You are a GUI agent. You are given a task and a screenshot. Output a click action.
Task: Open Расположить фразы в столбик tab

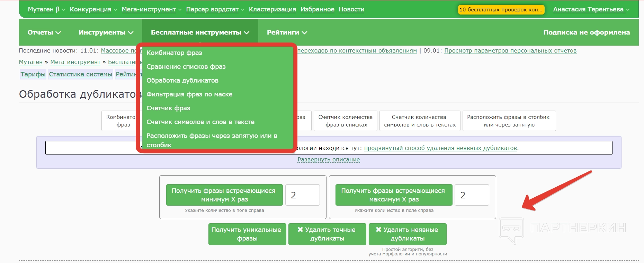pyautogui.click(x=509, y=121)
